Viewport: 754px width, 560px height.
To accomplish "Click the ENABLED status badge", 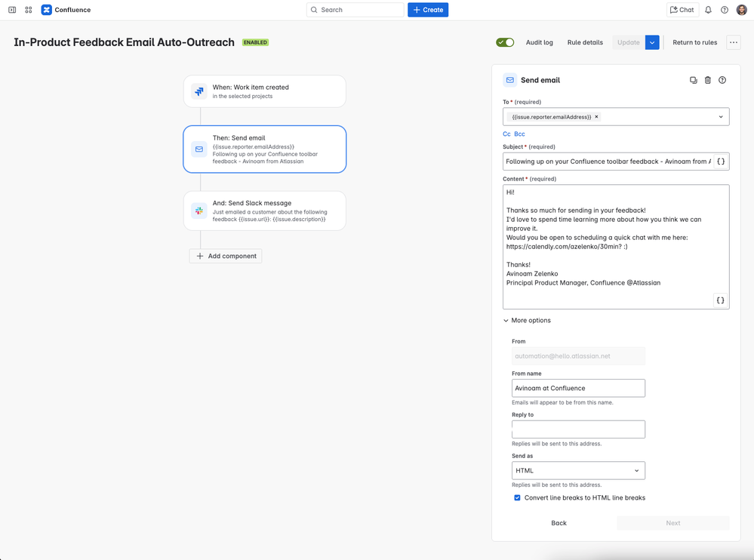I will click(x=255, y=42).
